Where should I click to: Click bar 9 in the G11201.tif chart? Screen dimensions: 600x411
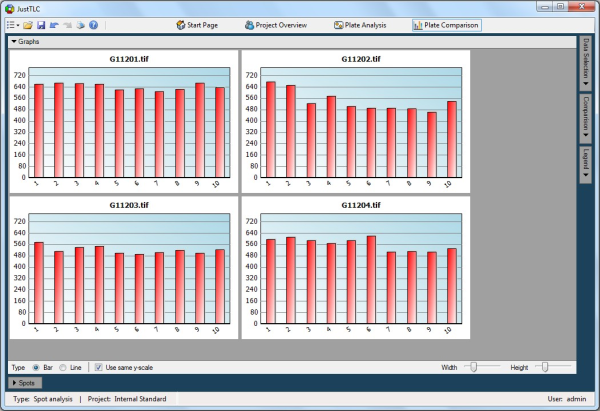pyautogui.click(x=200, y=130)
